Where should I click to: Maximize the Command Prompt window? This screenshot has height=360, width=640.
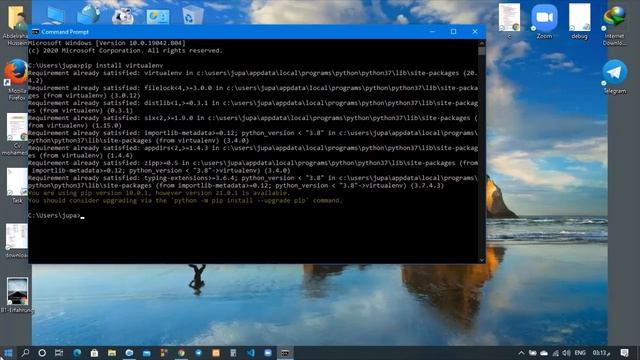(453, 32)
